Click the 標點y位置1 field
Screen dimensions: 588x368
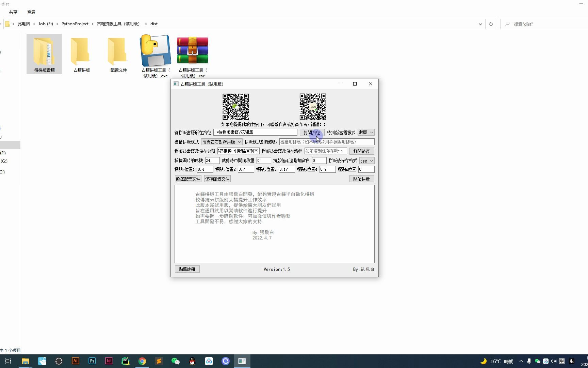[205, 169]
